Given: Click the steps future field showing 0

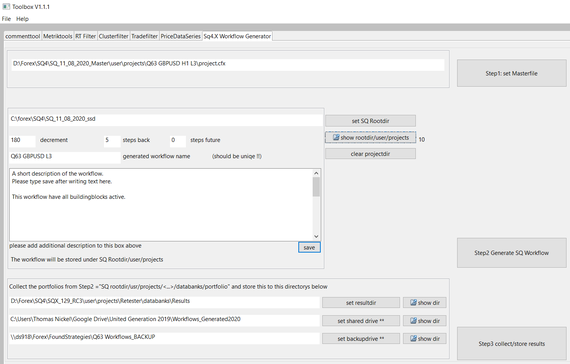Looking at the screenshot, I should tap(178, 141).
